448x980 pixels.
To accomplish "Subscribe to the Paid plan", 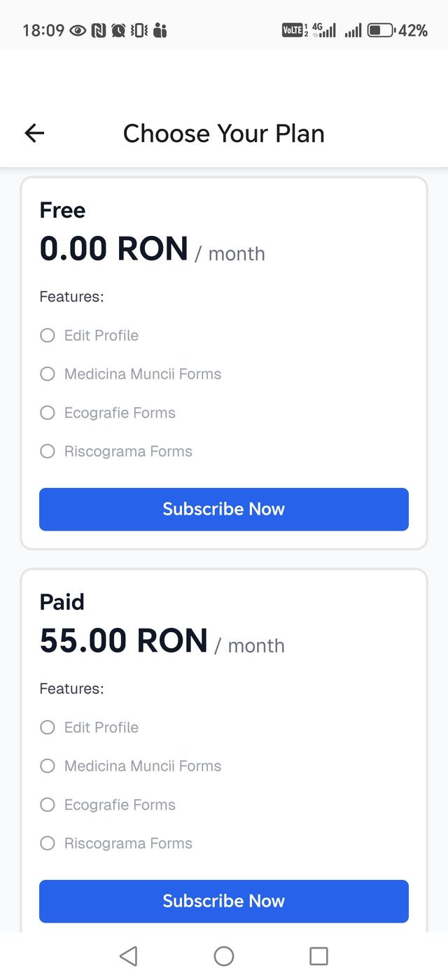I will [224, 901].
